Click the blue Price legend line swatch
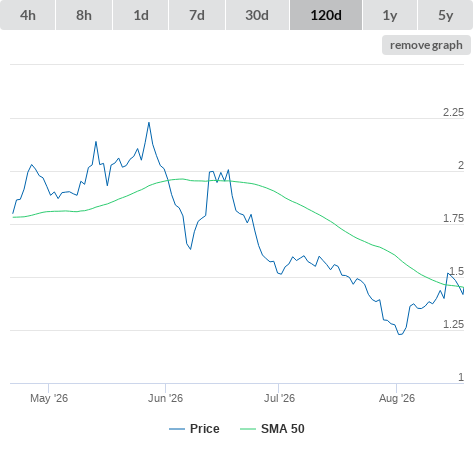Screen dimensions: 474x455 177,429
